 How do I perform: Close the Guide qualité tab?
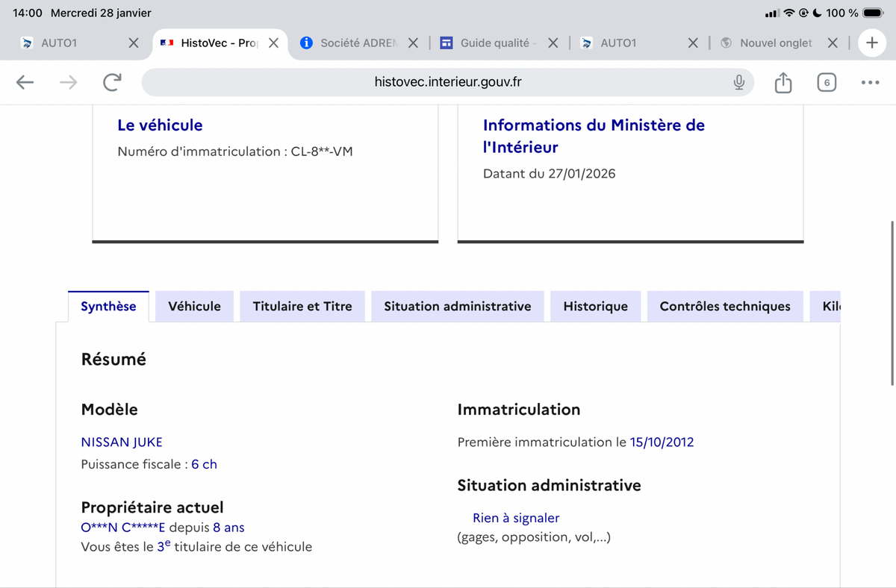coord(553,43)
